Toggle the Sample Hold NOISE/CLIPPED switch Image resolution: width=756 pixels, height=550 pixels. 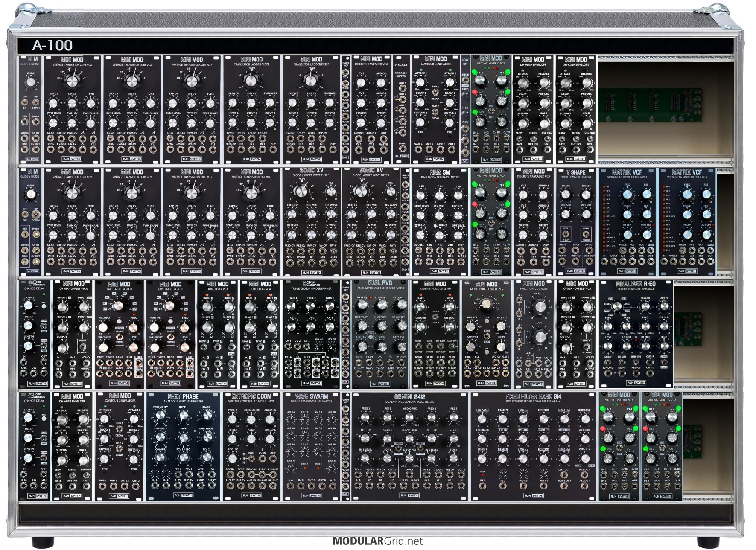[419, 346]
